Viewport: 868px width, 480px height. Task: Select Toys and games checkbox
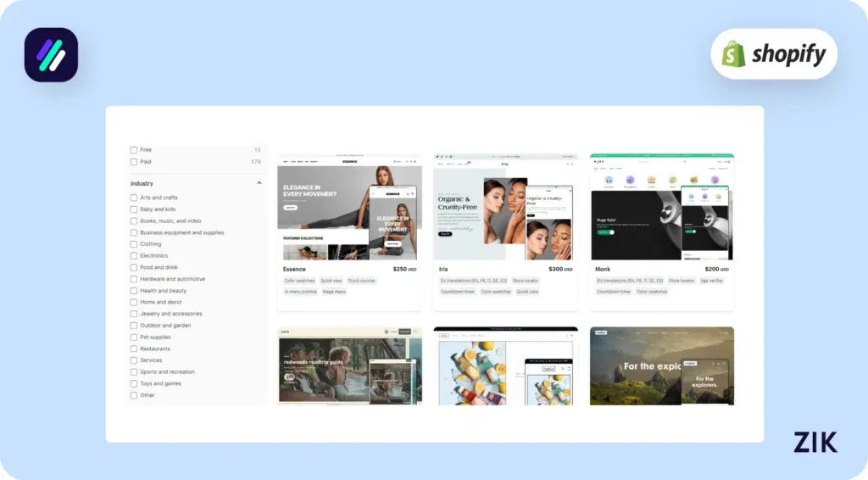133,383
